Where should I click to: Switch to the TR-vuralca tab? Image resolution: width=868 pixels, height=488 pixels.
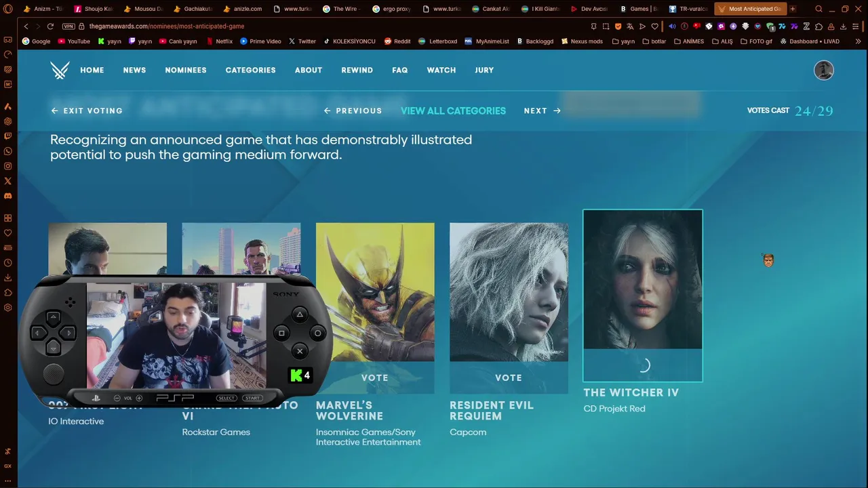coord(688,9)
